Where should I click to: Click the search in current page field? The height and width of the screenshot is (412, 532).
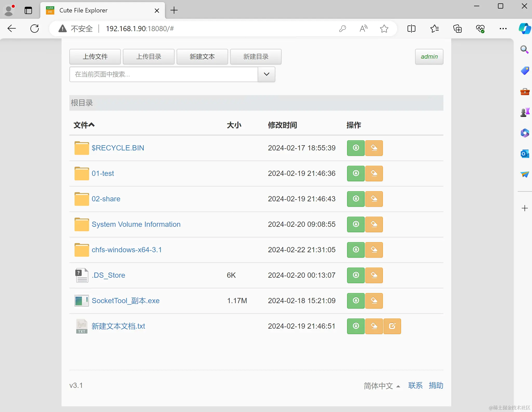(x=164, y=74)
